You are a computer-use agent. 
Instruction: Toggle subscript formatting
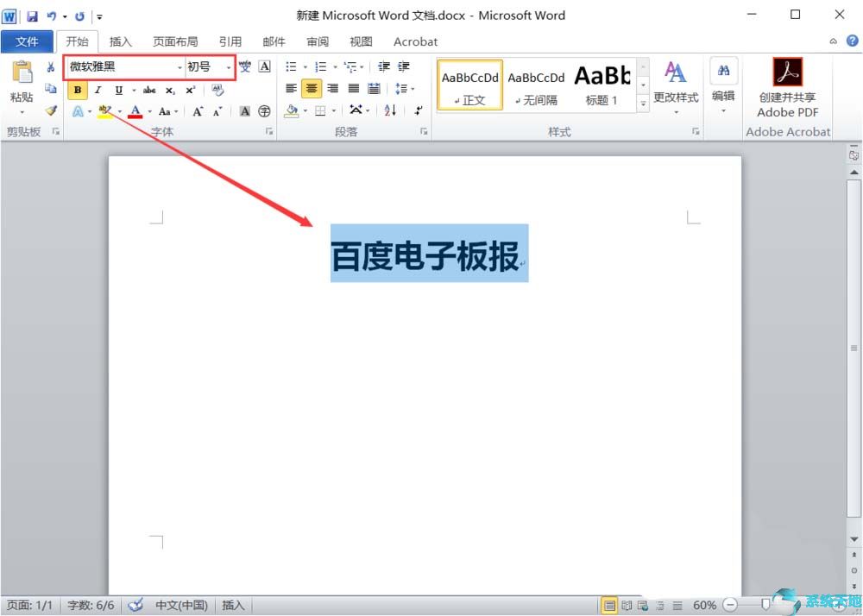coord(170,90)
